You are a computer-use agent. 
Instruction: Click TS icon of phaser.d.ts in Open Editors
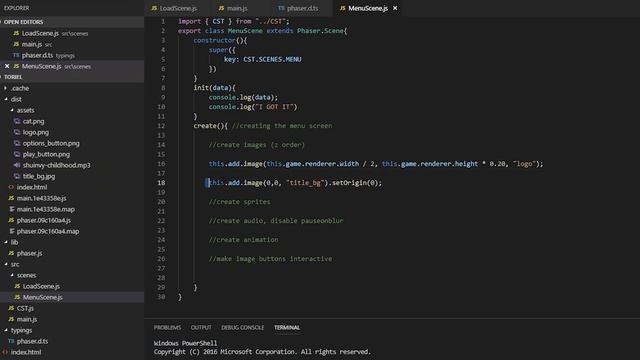[16, 55]
